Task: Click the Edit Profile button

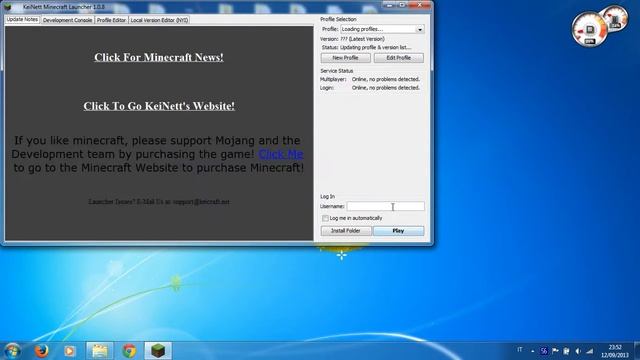Action: [x=398, y=58]
